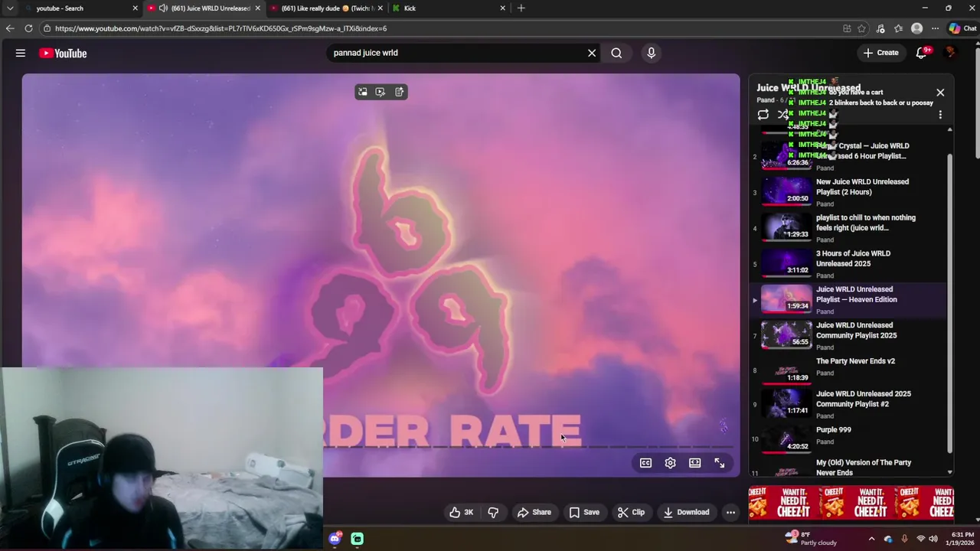Click first overlay icon atop the video
The width and height of the screenshot is (980, 551).
pos(362,92)
